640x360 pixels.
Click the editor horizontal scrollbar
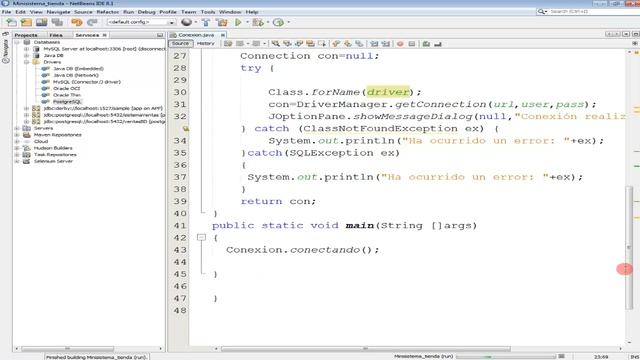(365, 349)
